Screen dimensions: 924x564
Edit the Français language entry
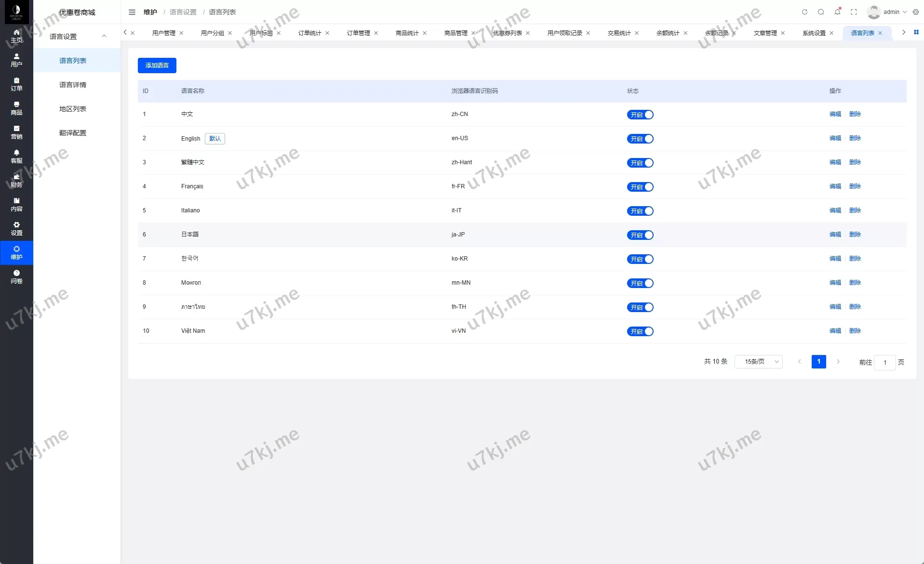tap(835, 186)
